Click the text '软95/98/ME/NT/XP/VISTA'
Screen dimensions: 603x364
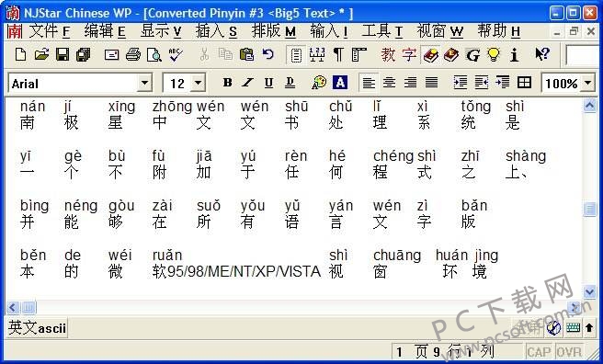point(236,271)
